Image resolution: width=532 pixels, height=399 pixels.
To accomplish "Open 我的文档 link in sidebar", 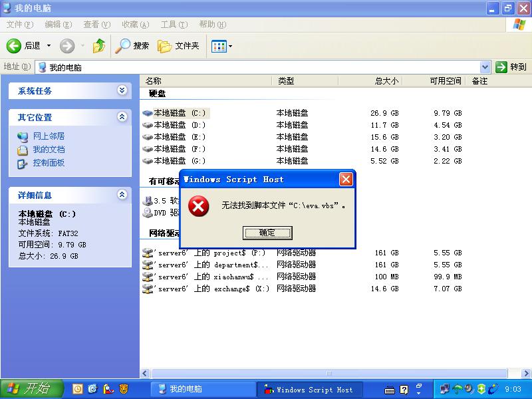I will point(49,150).
